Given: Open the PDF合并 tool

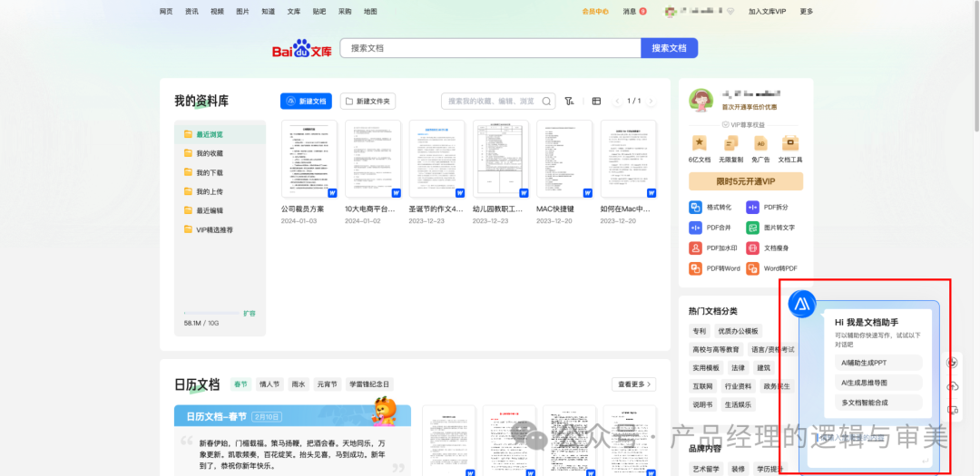Looking at the screenshot, I should coord(710,228).
